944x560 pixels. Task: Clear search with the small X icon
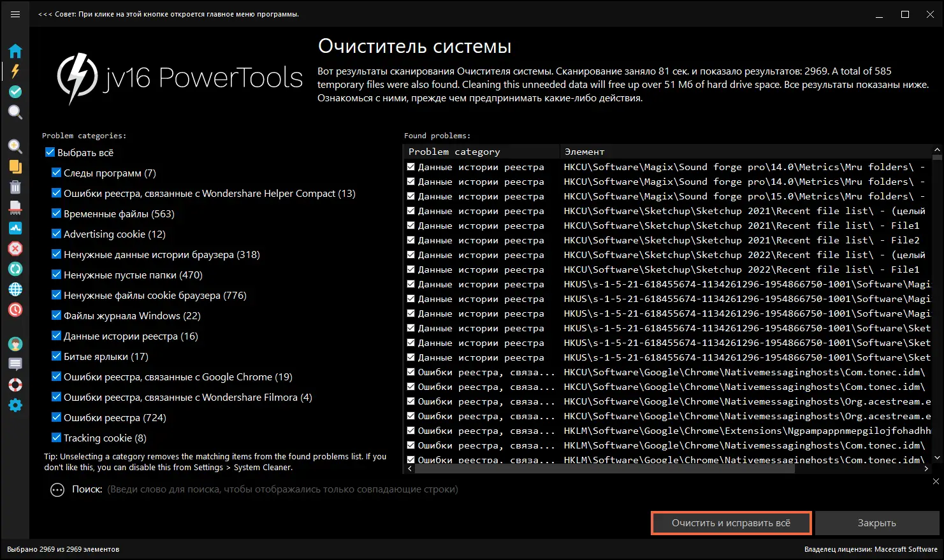936,482
